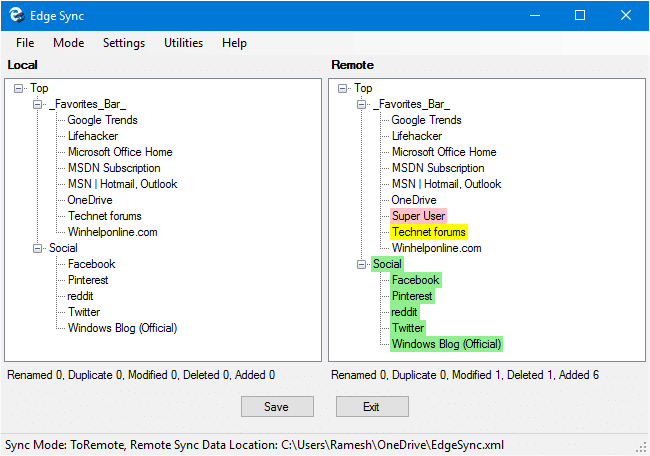Select Google Trends in Remote tree

click(x=426, y=120)
